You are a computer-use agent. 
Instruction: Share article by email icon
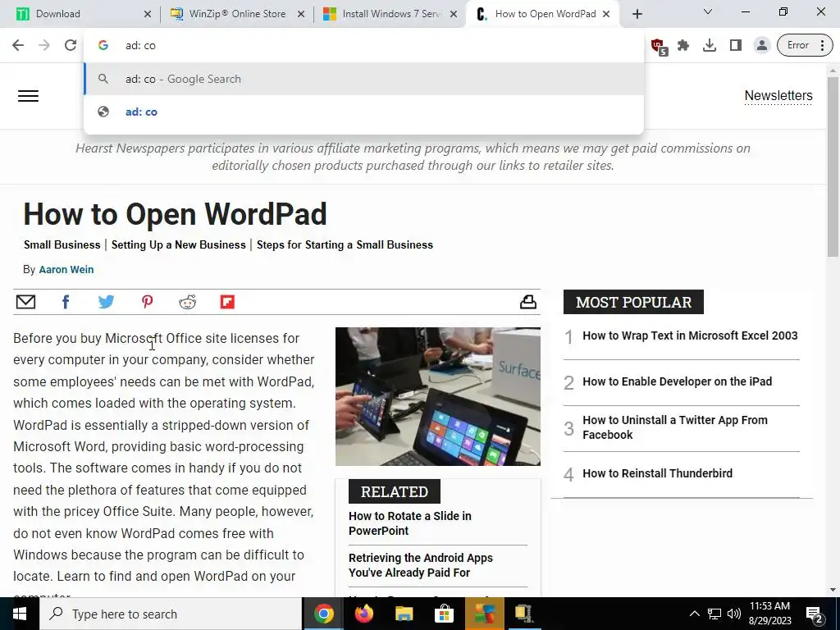[x=25, y=302]
